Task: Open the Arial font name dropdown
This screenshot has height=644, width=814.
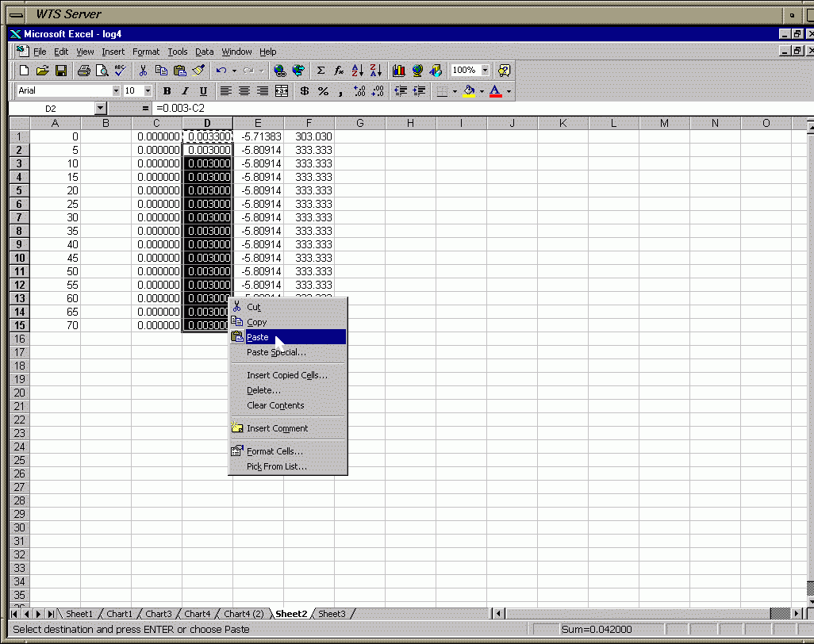Action: tap(116, 91)
